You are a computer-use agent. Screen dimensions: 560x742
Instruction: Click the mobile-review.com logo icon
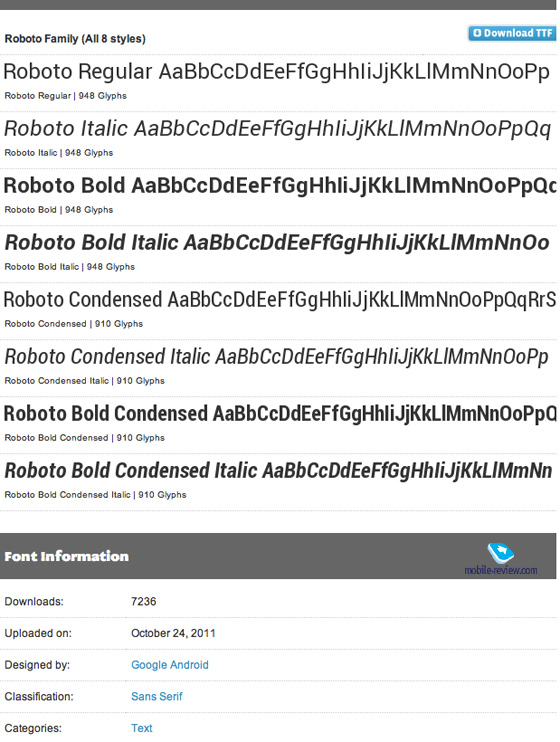tap(500, 553)
